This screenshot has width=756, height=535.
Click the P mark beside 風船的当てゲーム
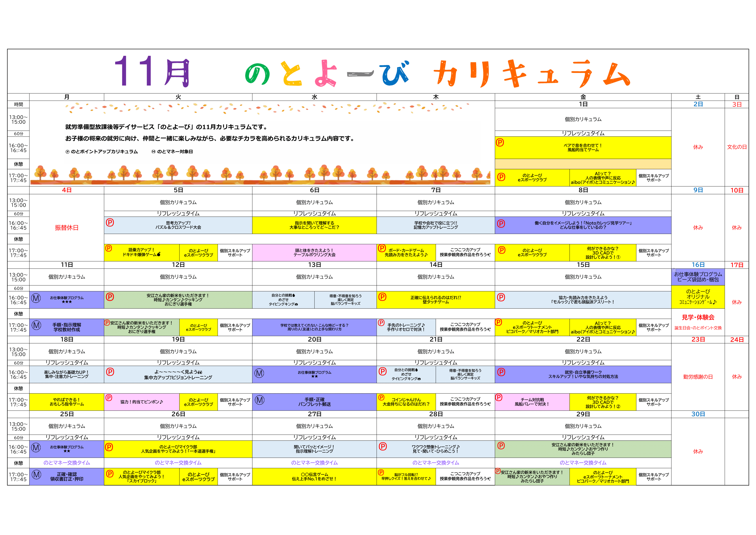pos(500,143)
